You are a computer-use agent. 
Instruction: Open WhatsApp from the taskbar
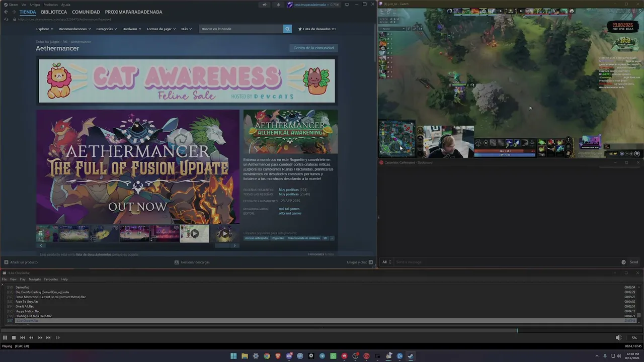(333, 356)
